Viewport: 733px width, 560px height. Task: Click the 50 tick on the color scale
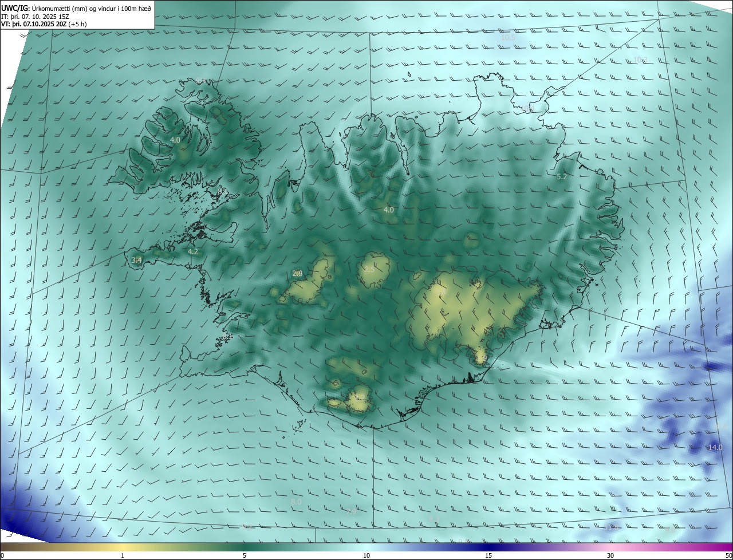[x=728, y=555]
